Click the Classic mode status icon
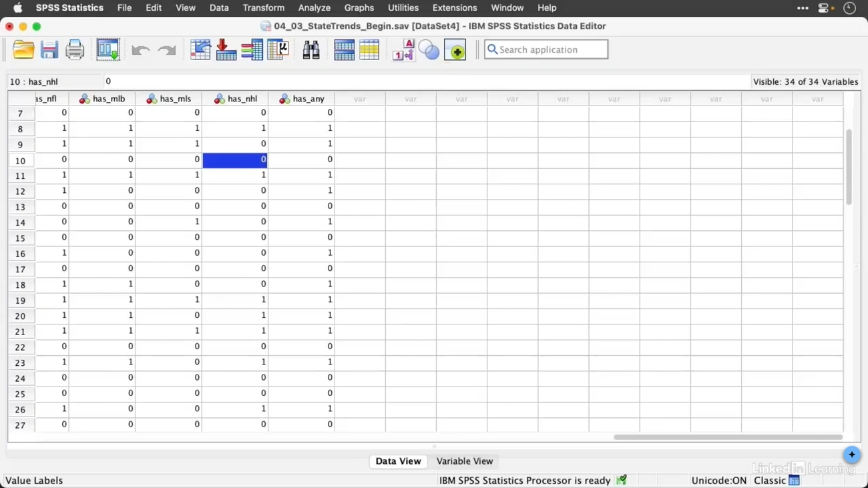This screenshot has height=488, width=868. coord(794,481)
